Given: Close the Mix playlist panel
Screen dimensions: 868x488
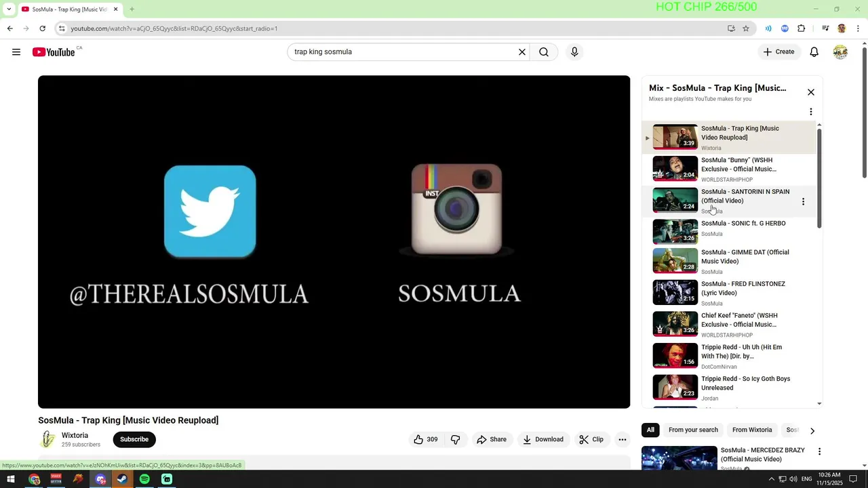Looking at the screenshot, I should [811, 92].
